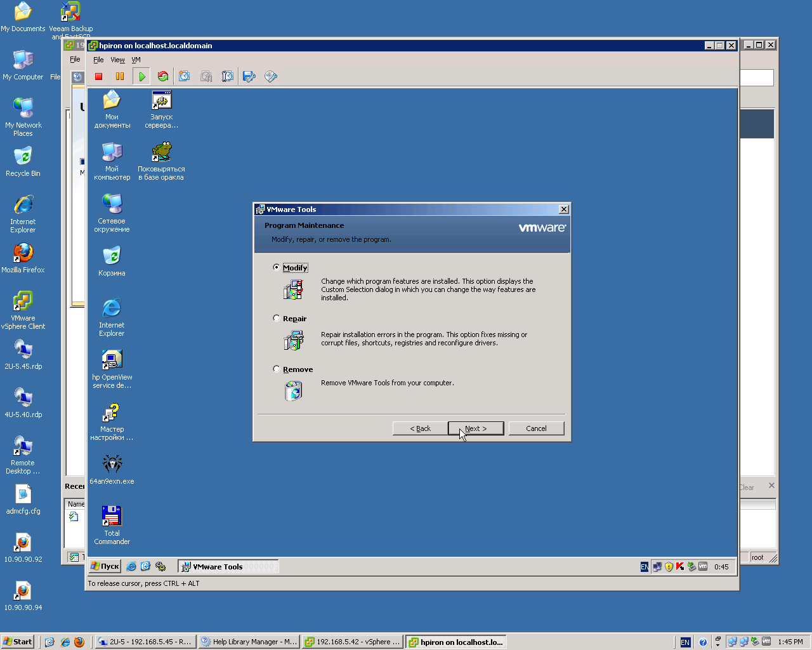Launch Firefox from the host quick launch bar

79,642
